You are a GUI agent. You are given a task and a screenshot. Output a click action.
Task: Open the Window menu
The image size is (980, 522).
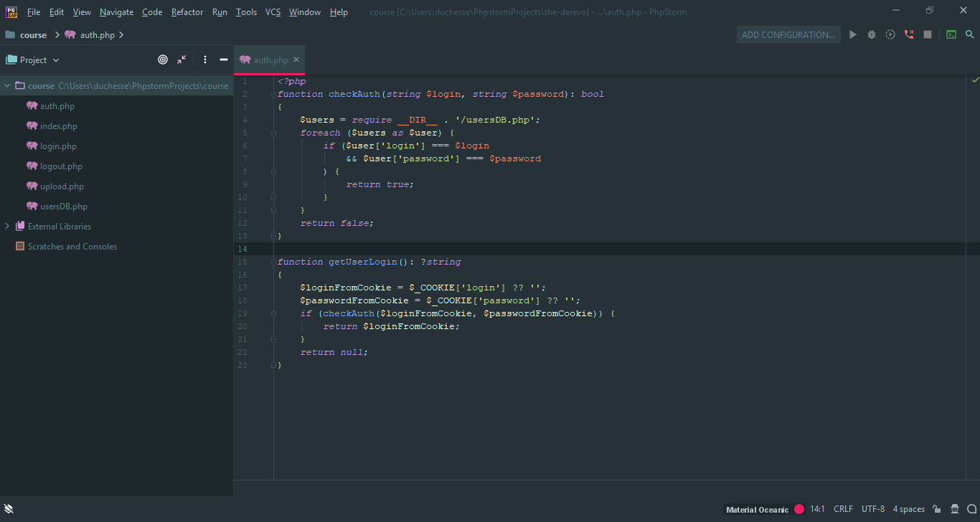(305, 12)
